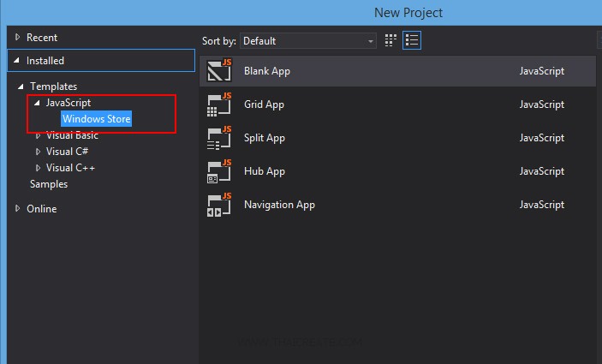The image size is (602, 364).
Task: Select Windows Store under JavaScript
Action: click(96, 119)
